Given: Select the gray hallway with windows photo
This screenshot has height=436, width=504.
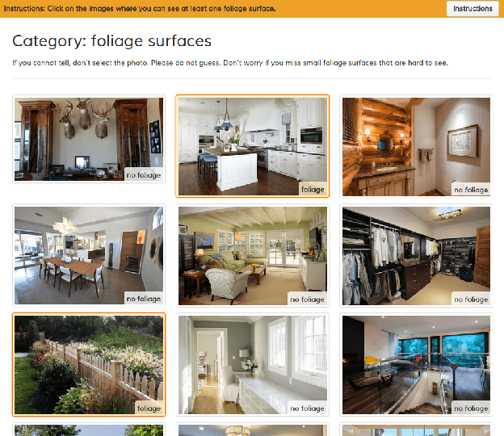Looking at the screenshot, I should coord(253,365).
